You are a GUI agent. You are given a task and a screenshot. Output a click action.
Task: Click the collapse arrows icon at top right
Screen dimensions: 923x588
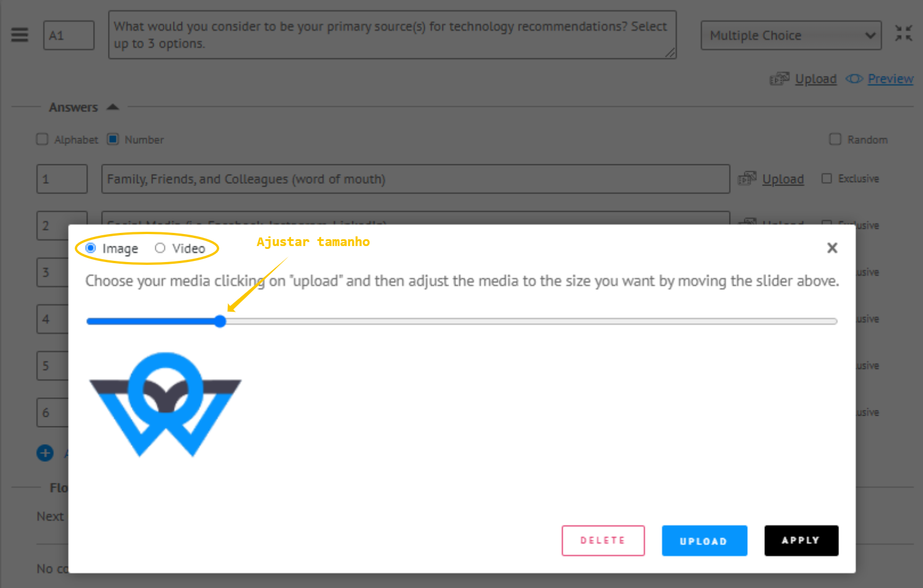pyautogui.click(x=903, y=33)
